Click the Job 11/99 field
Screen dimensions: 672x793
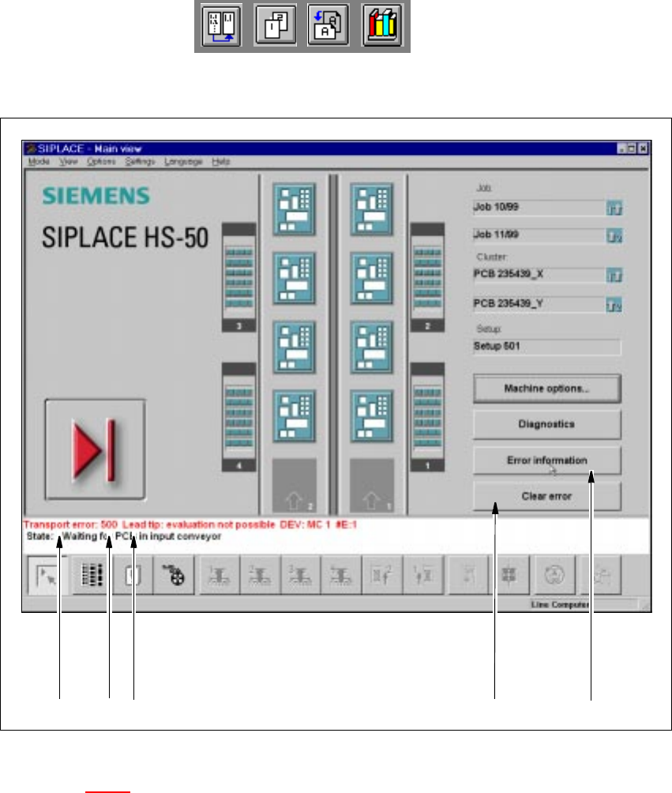point(539,235)
